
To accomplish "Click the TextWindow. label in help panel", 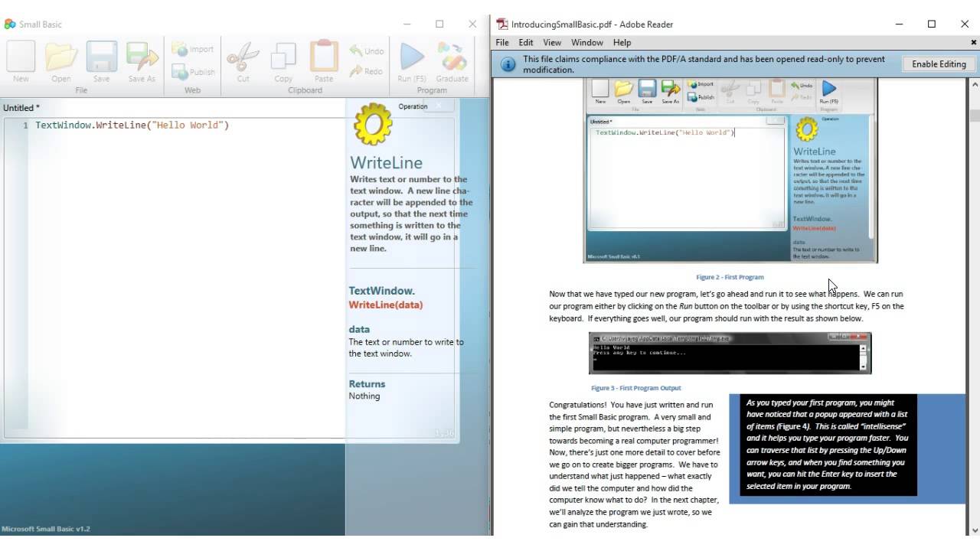I will 382,291.
